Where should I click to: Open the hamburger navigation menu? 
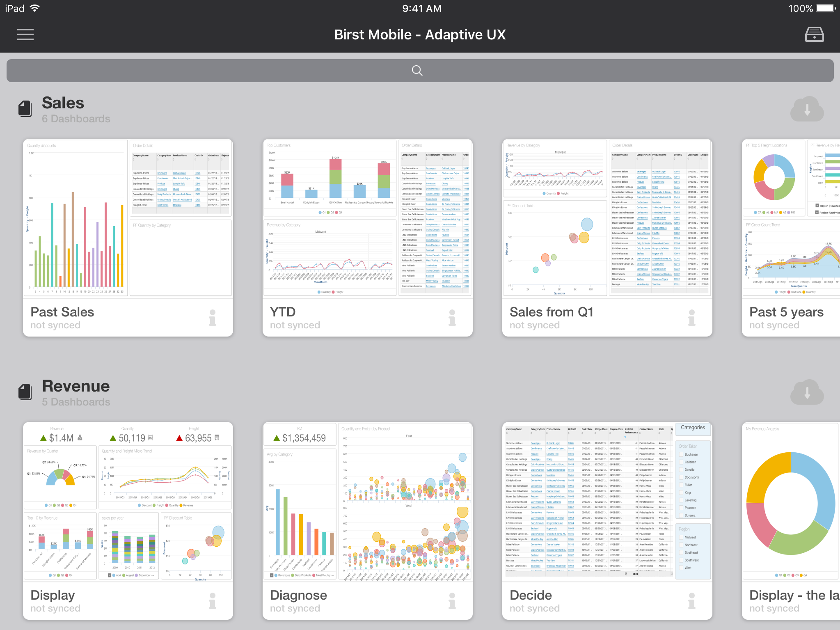click(x=25, y=34)
